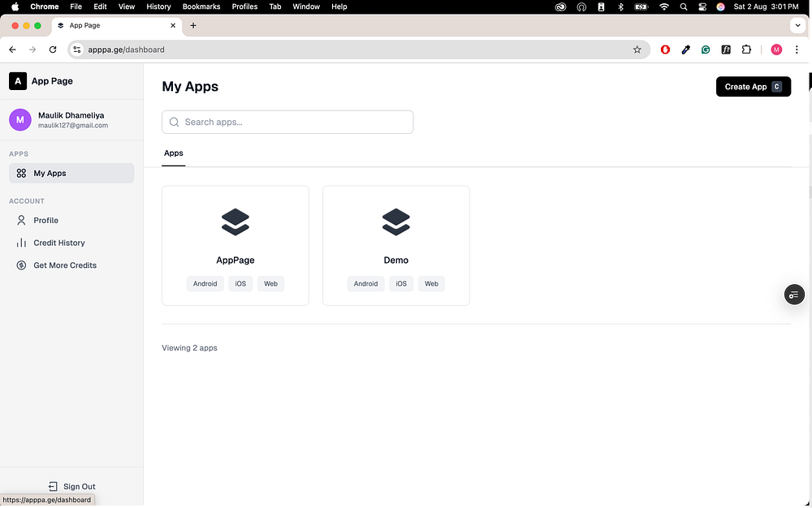Click the Creative Cloud menu bar icon
This screenshot has height=508, width=812.
[560, 6]
